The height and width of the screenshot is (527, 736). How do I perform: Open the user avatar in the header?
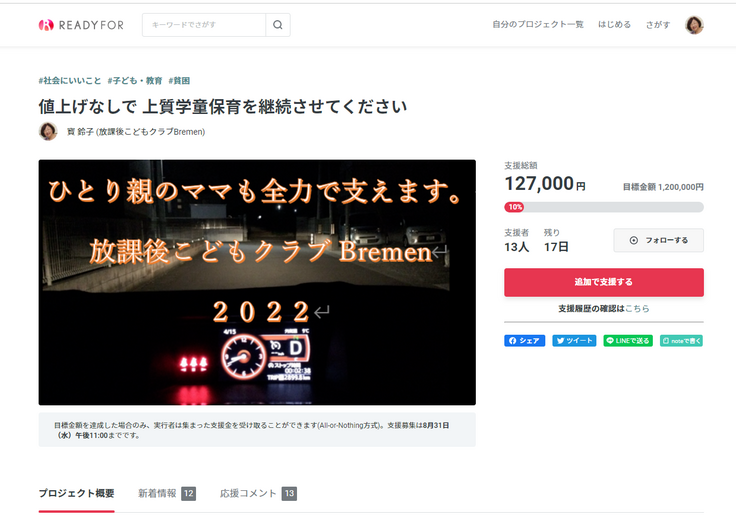pos(694,25)
